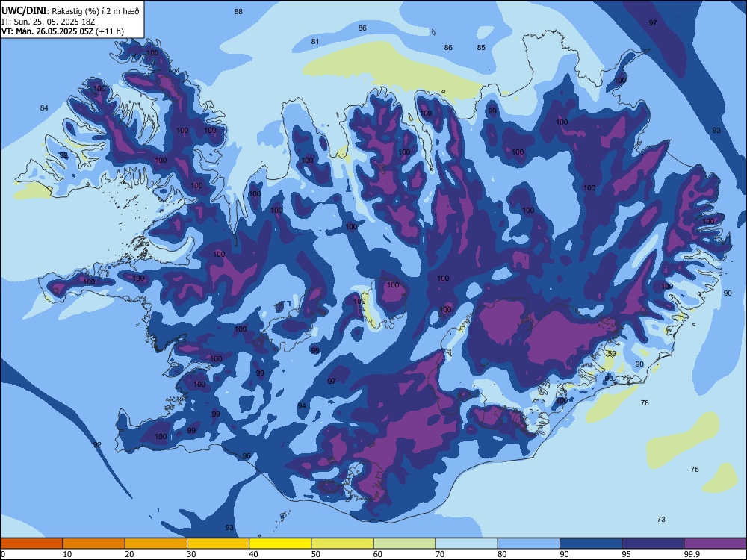747x560 pixels.
Task: Click the bright yellow 40–50 legend swatch
Action: (x=280, y=544)
